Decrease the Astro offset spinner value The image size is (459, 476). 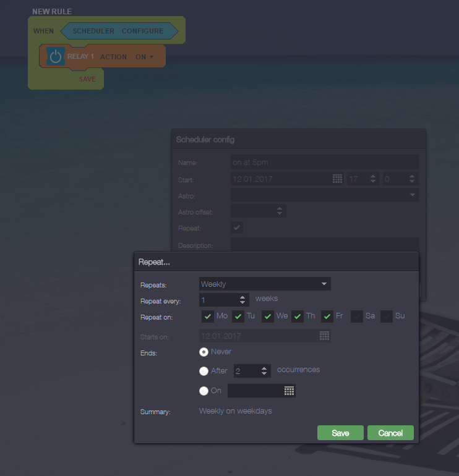[x=280, y=214]
